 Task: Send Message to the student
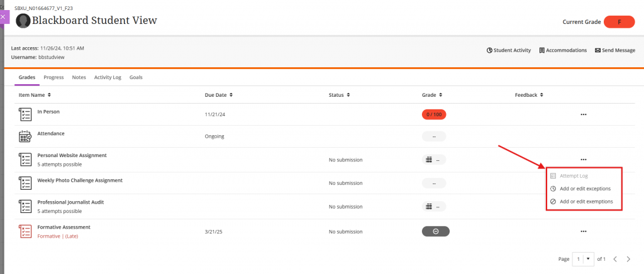[x=615, y=50]
